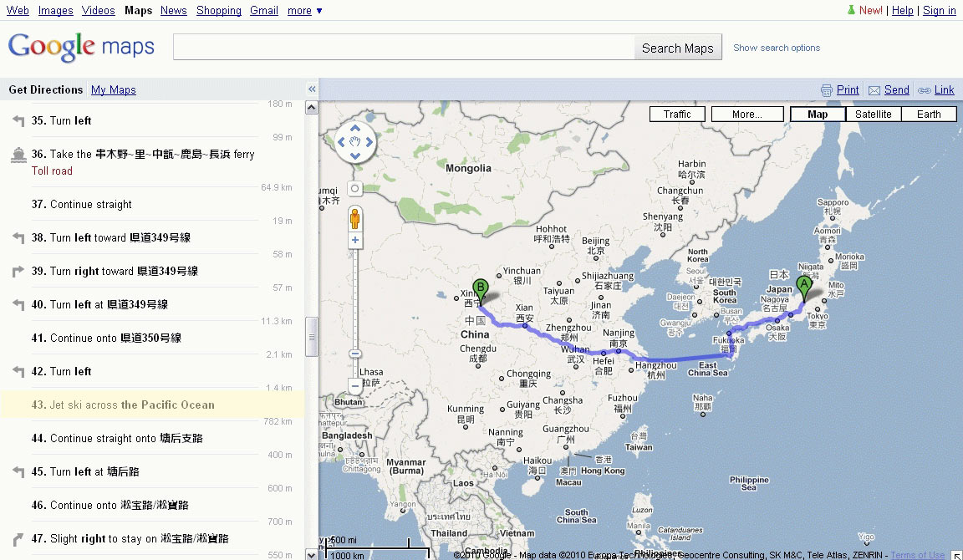The width and height of the screenshot is (963, 560).
Task: Open the More... layers dropdown
Action: click(746, 115)
